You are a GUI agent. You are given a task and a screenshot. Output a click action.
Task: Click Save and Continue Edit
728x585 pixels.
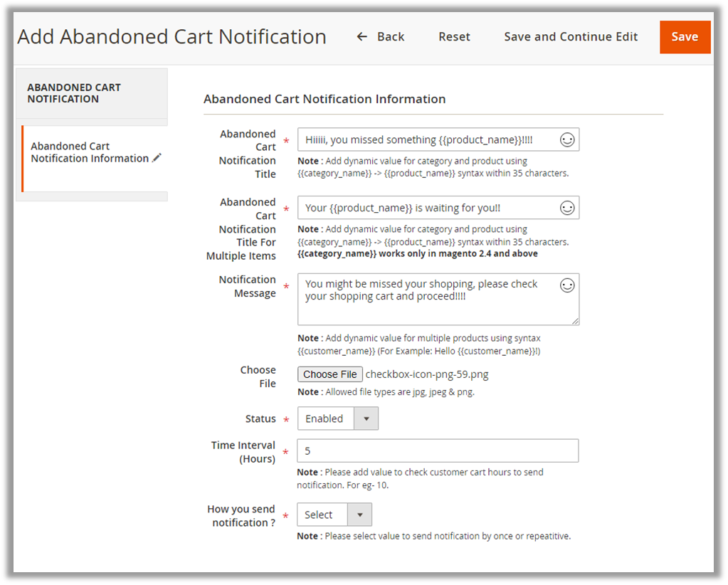tap(571, 37)
